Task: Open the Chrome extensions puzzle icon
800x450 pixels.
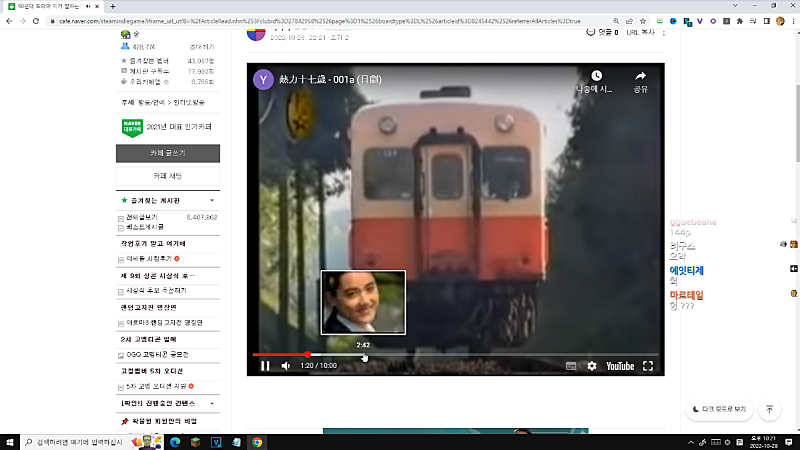Action: coord(740,21)
